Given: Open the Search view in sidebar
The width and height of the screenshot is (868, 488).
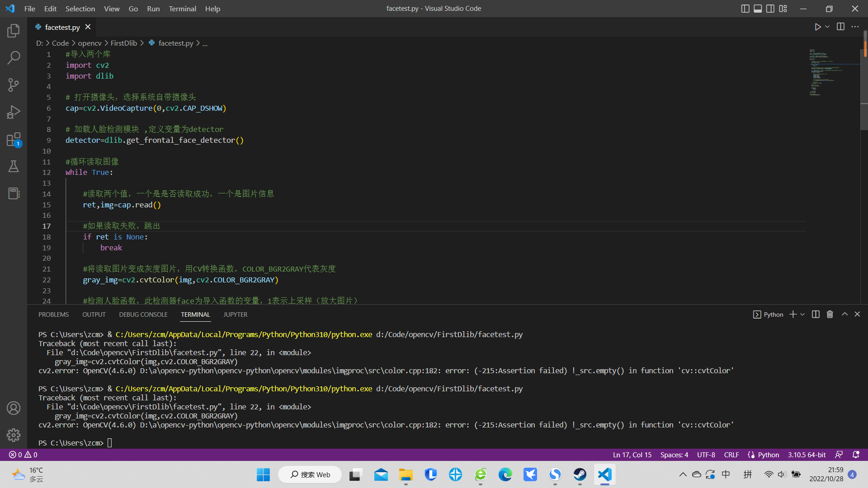Looking at the screenshot, I should coord(14,57).
